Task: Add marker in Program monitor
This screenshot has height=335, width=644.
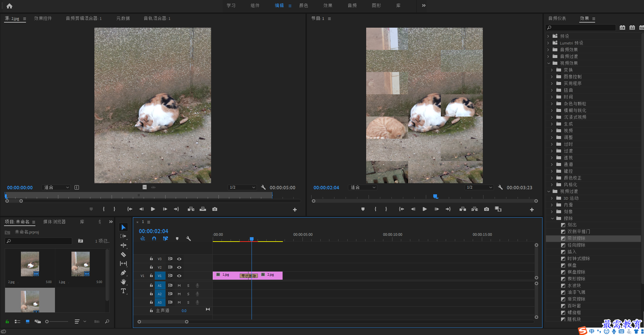Action: point(363,209)
